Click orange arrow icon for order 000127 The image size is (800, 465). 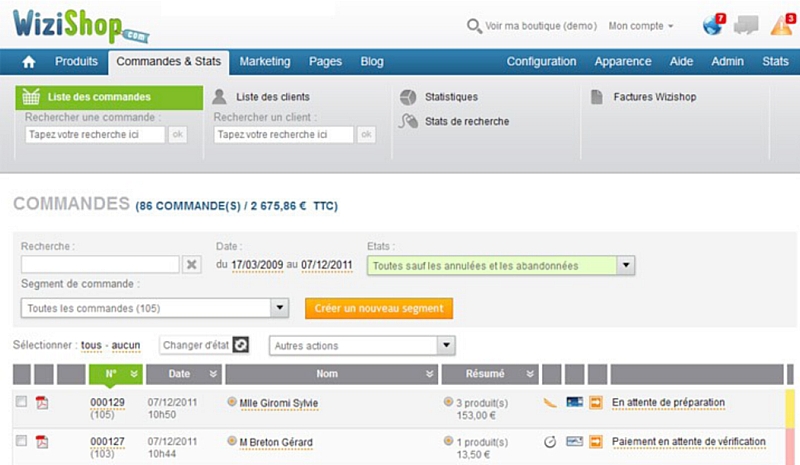click(x=597, y=441)
